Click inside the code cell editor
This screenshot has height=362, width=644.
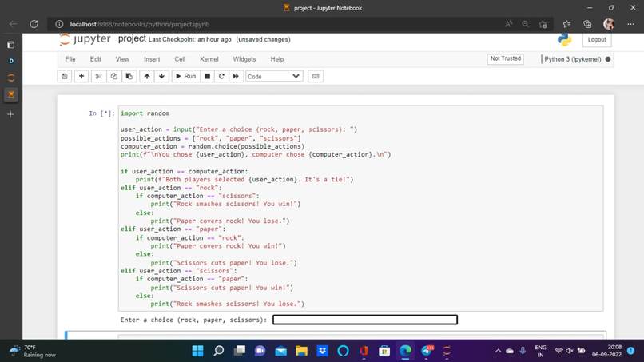click(x=360, y=209)
